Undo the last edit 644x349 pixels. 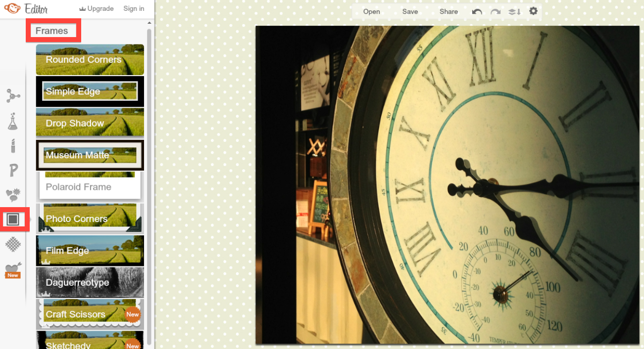pos(477,11)
